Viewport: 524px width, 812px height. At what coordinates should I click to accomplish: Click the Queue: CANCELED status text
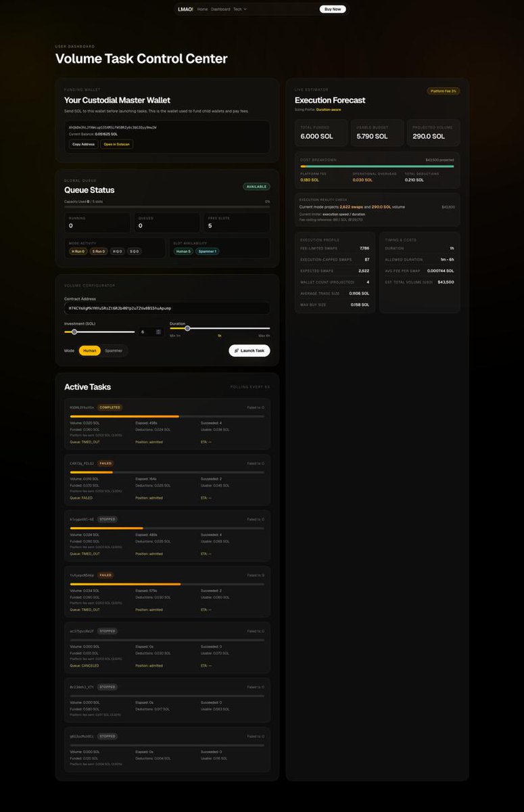click(85, 665)
